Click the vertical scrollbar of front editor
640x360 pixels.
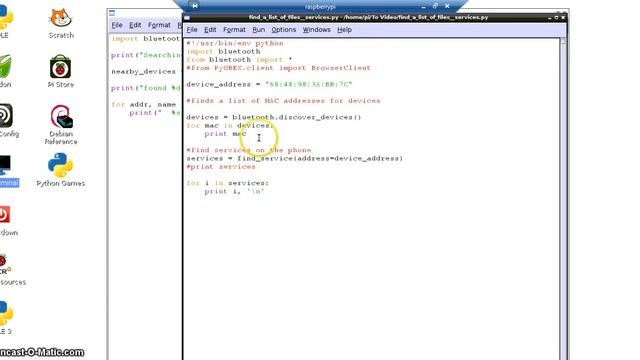click(563, 198)
